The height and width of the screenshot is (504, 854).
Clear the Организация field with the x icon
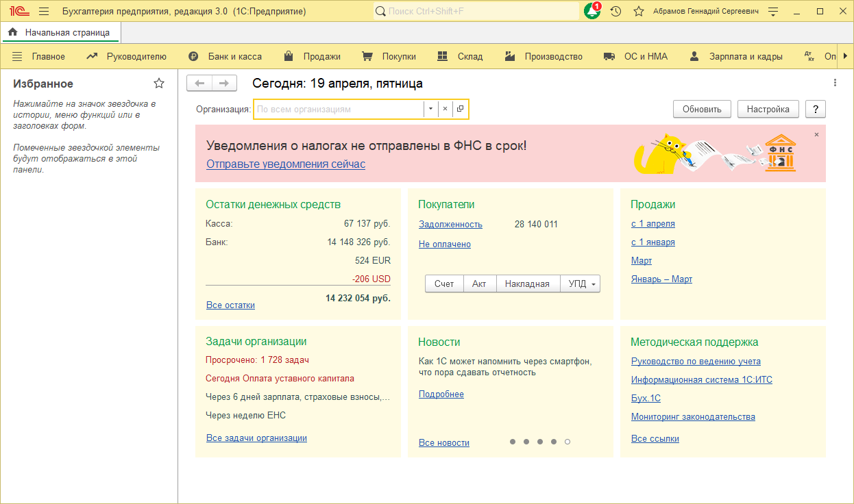(x=445, y=109)
